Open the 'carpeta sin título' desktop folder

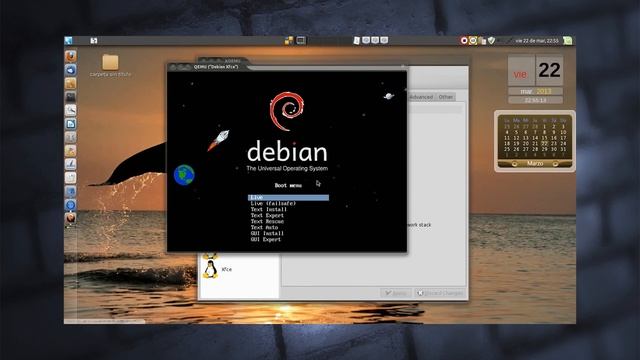coord(110,65)
